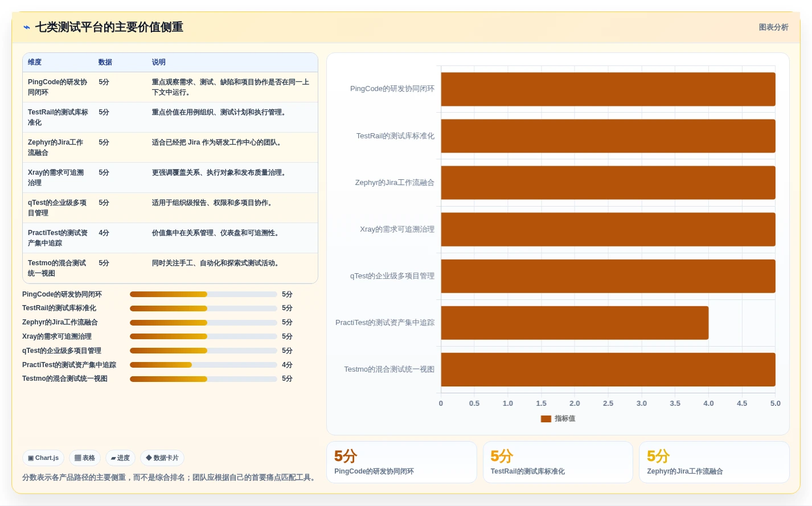Click x-axis tick value 4.0
812x506 pixels.
(x=708, y=403)
